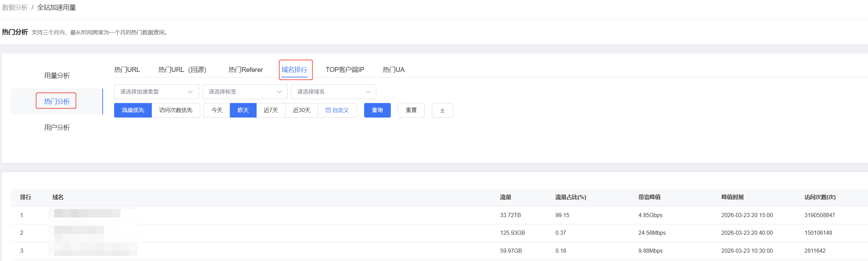The height and width of the screenshot is (261, 868).
Task: Open the tag selection dropdown
Action: coord(245,92)
